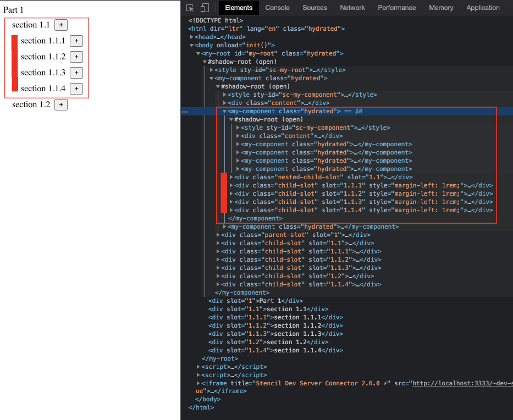Viewport: 513px width, 420px height.
Task: Expand the child-slot div with slot 1.1.3 margin-left
Action: pyautogui.click(x=231, y=202)
